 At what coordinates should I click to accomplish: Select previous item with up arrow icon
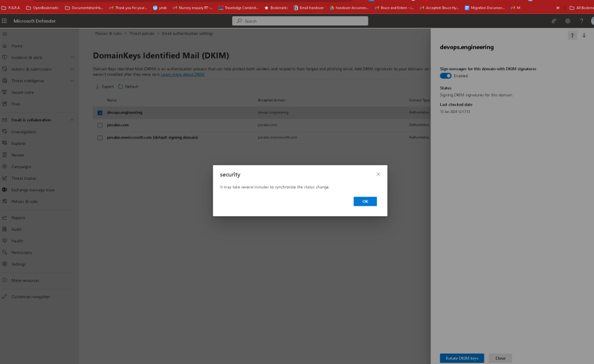tap(572, 35)
